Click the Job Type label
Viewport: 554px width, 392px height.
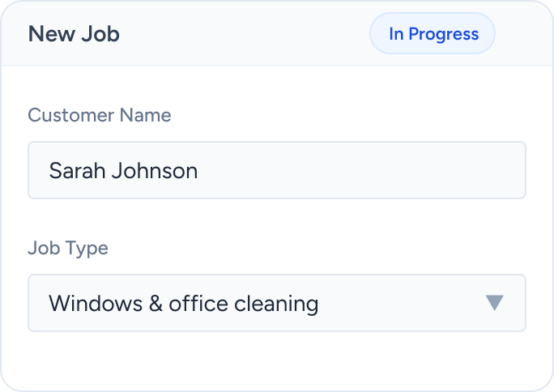pos(68,248)
